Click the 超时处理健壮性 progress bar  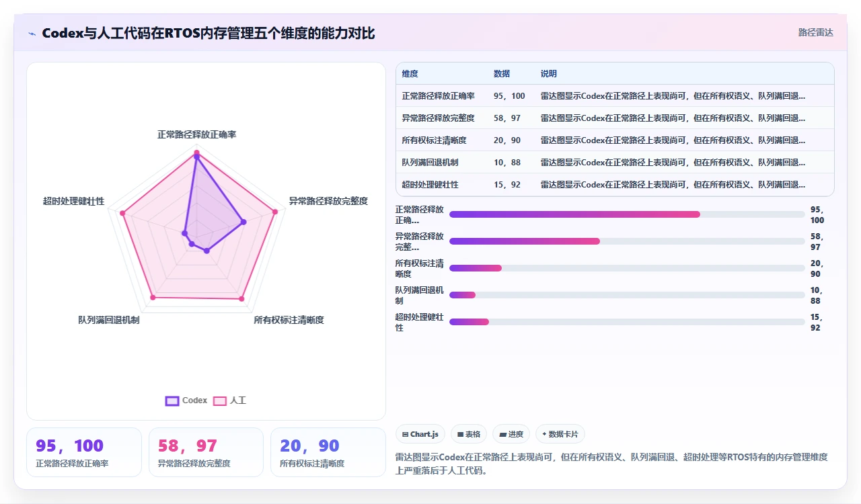point(627,322)
